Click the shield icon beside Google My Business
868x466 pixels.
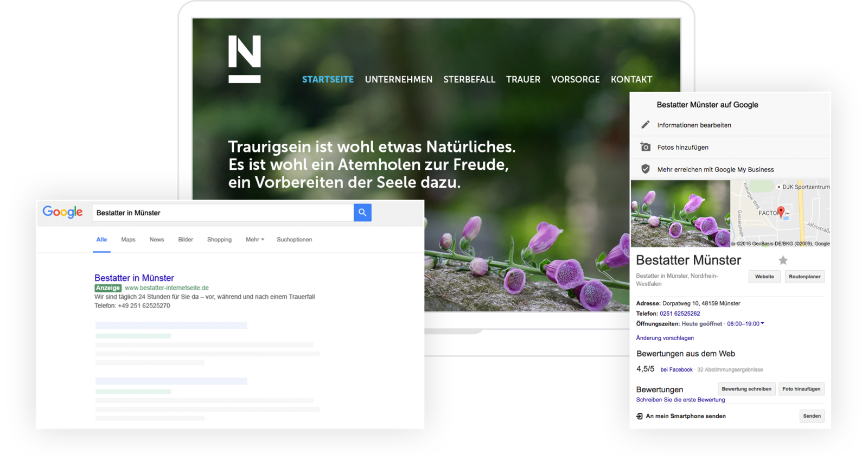[x=645, y=169]
